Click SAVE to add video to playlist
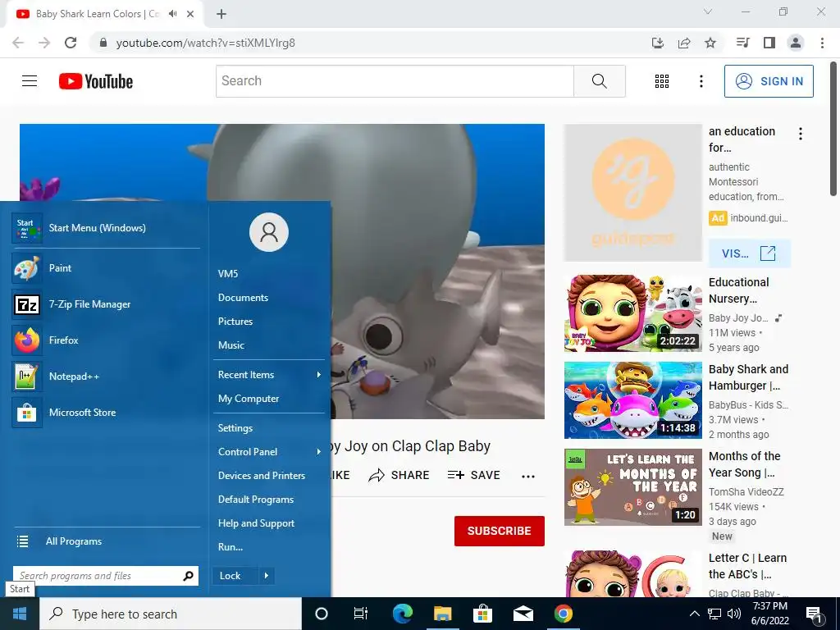 tap(473, 475)
